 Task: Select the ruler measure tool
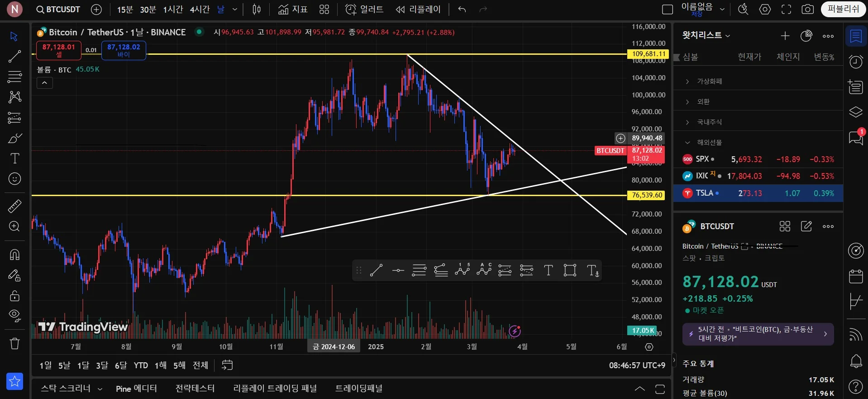point(14,206)
